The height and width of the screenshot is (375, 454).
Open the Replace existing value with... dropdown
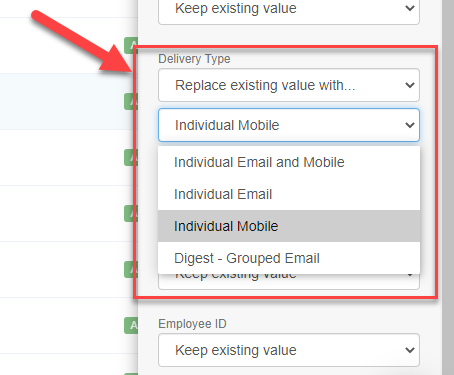pos(289,85)
